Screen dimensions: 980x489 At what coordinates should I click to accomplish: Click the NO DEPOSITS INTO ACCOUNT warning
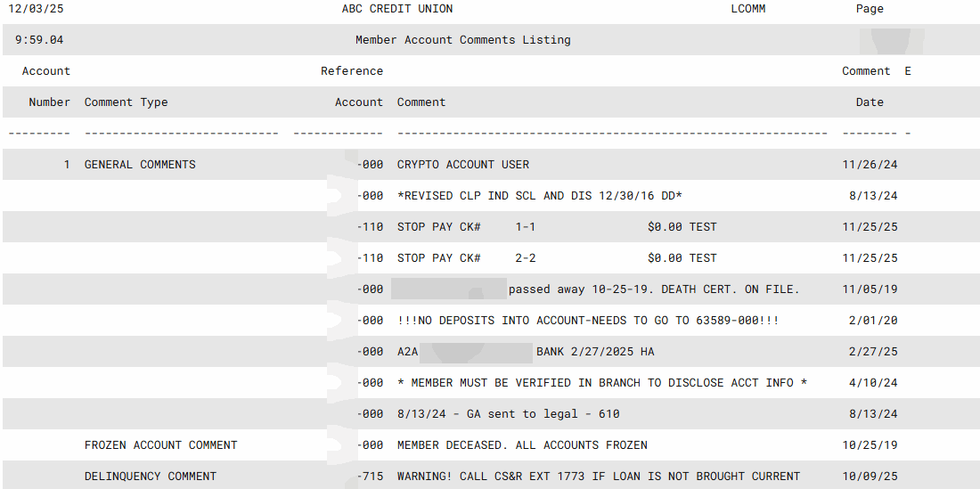tap(587, 321)
